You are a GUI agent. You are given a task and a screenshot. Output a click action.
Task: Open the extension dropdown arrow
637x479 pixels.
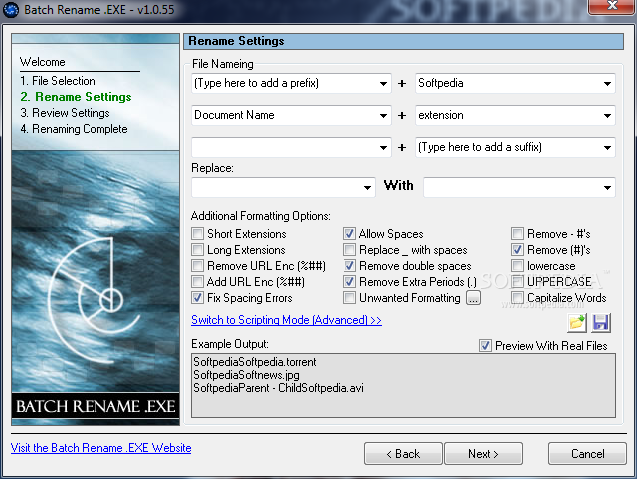pos(607,115)
